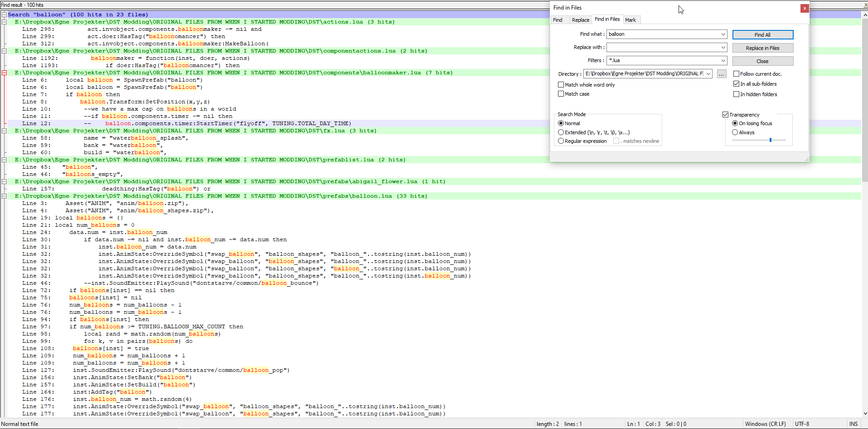Select Regular expression search mode
Viewport: 868px width, 429px height.
pos(561,141)
